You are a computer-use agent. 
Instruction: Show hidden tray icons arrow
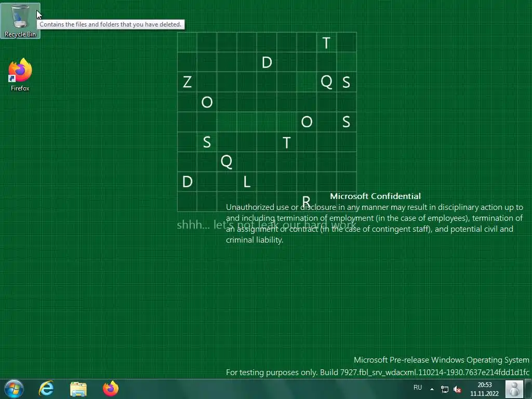coord(432,389)
